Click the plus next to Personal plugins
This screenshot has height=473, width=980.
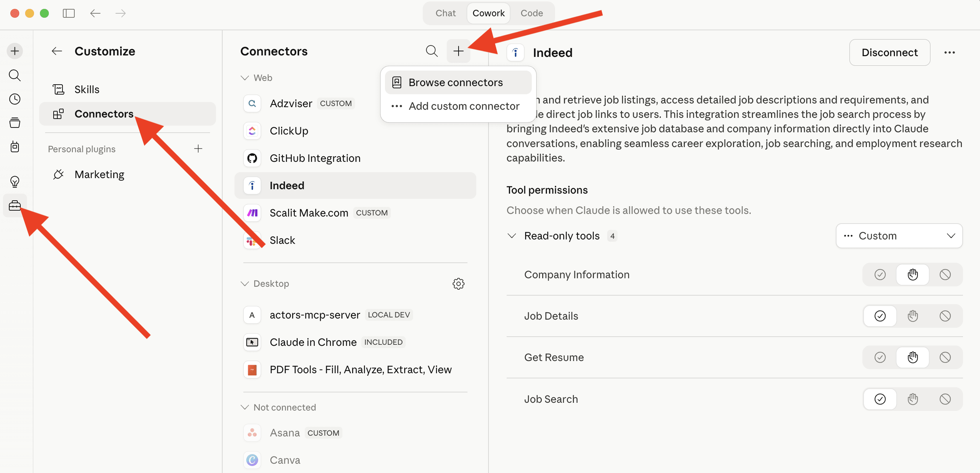(x=198, y=149)
